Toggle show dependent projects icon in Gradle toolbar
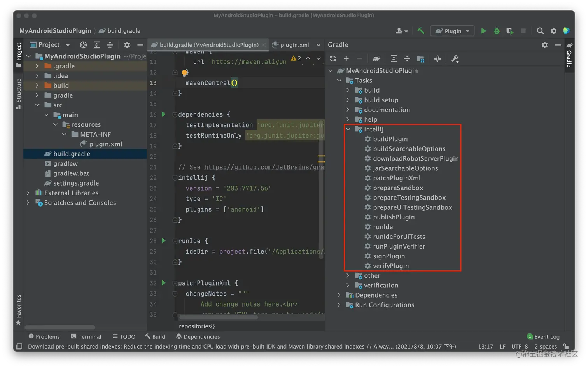 click(420, 59)
